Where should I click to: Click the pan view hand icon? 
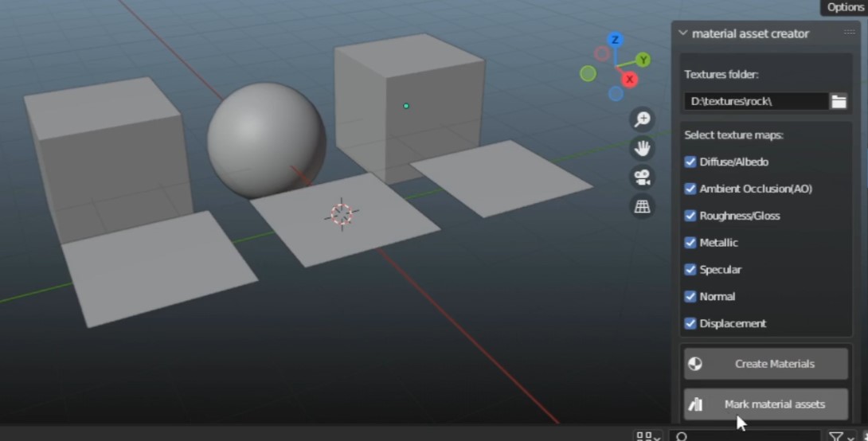click(642, 148)
